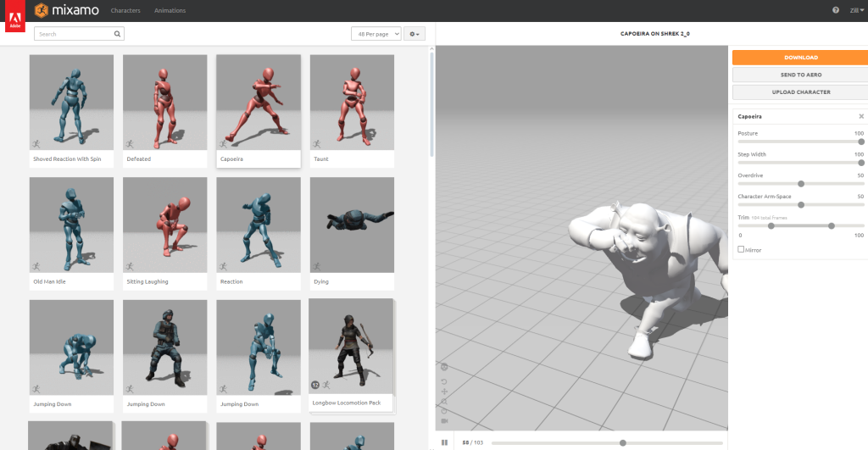Screen dimensions: 868x450
Task: Enable the Mirror checkbox
Action: (741, 250)
